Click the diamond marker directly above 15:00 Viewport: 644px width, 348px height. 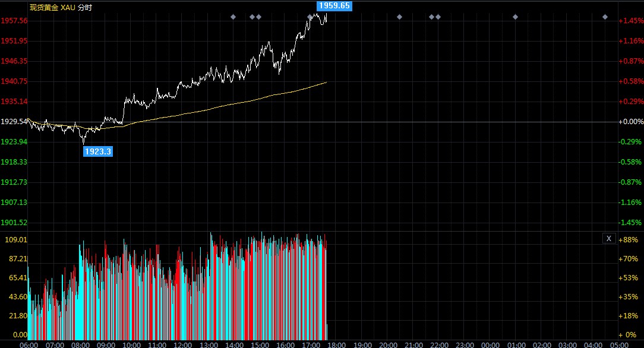coord(259,17)
